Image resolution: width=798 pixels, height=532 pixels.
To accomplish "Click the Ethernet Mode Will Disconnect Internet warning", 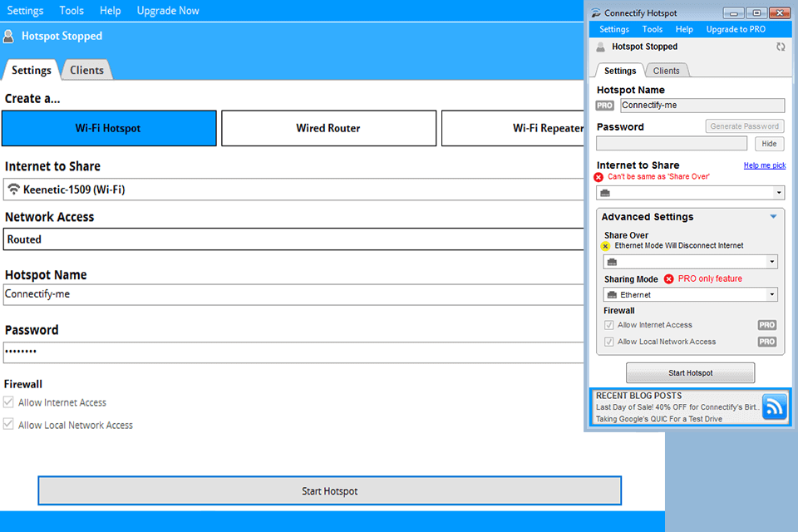I will click(679, 245).
